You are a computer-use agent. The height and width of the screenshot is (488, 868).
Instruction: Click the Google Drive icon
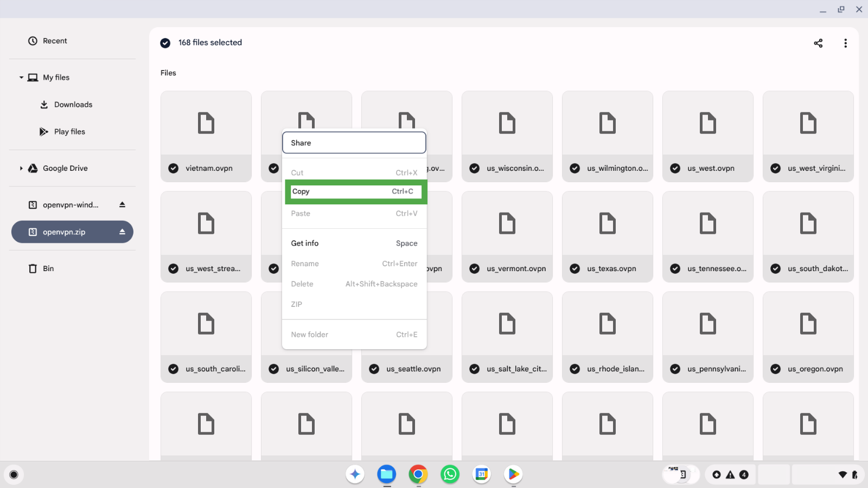pos(33,168)
